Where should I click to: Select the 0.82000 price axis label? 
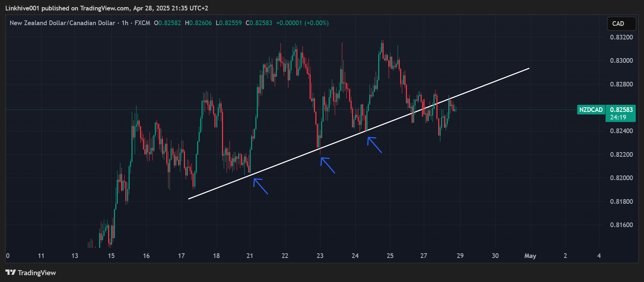coord(621,178)
